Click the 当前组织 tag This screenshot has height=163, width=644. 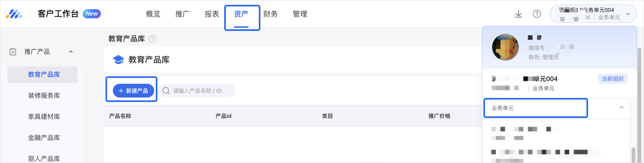click(x=613, y=79)
